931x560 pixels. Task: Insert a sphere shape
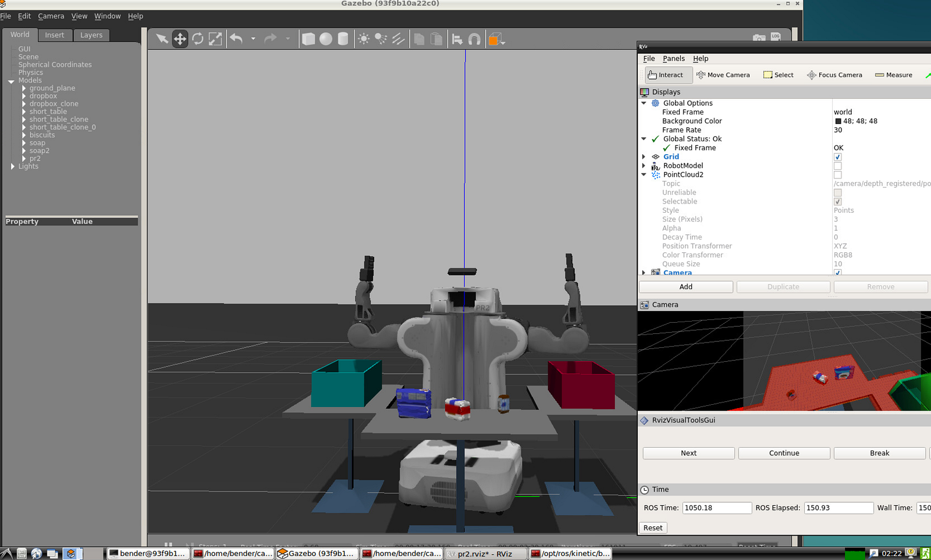[x=326, y=39]
